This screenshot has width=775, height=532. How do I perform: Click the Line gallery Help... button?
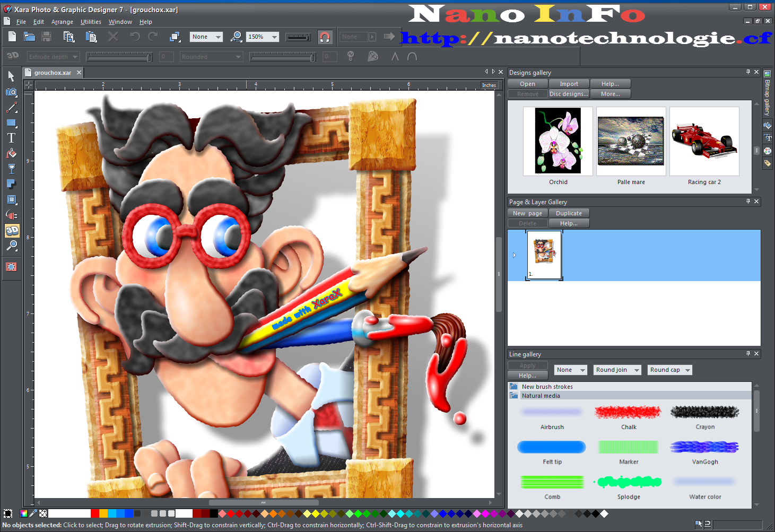pyautogui.click(x=527, y=376)
